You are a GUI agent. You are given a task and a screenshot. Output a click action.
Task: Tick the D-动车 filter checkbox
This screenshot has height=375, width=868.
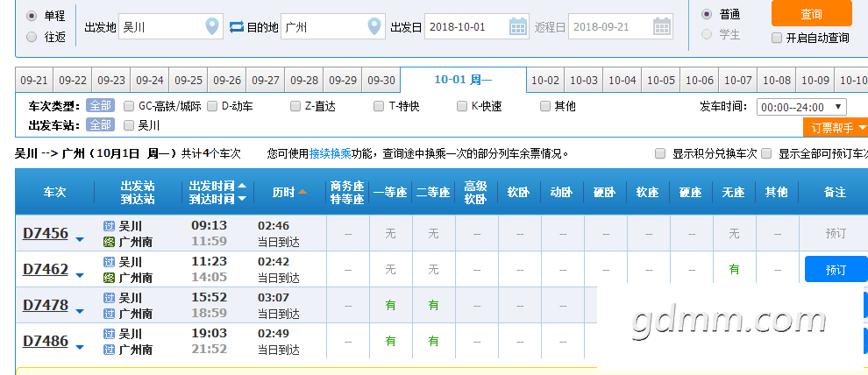point(211,106)
